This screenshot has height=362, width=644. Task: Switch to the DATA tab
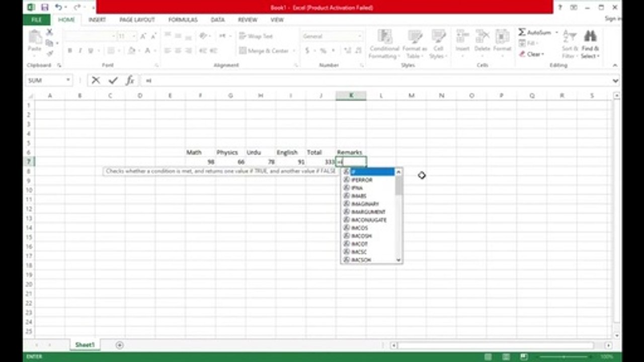(x=218, y=20)
